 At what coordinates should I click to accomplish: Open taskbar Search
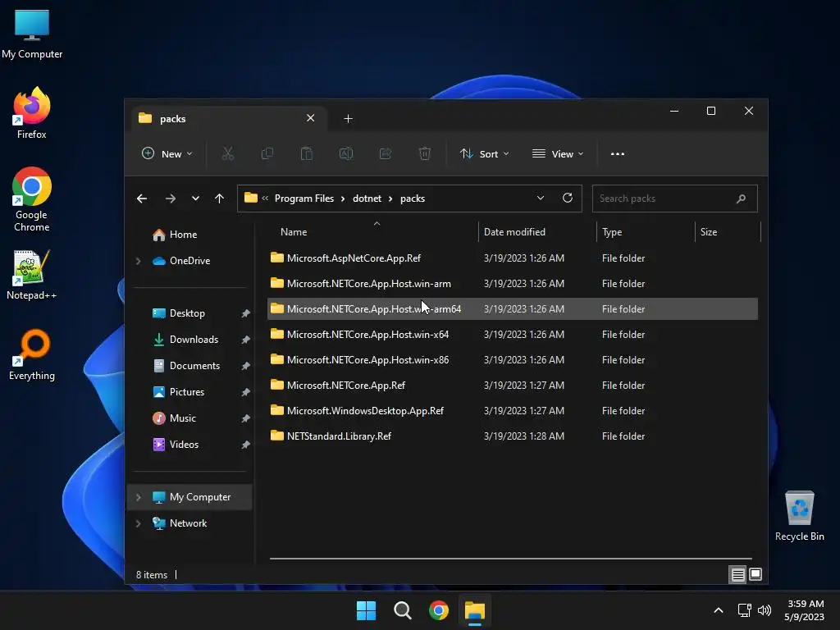402,610
